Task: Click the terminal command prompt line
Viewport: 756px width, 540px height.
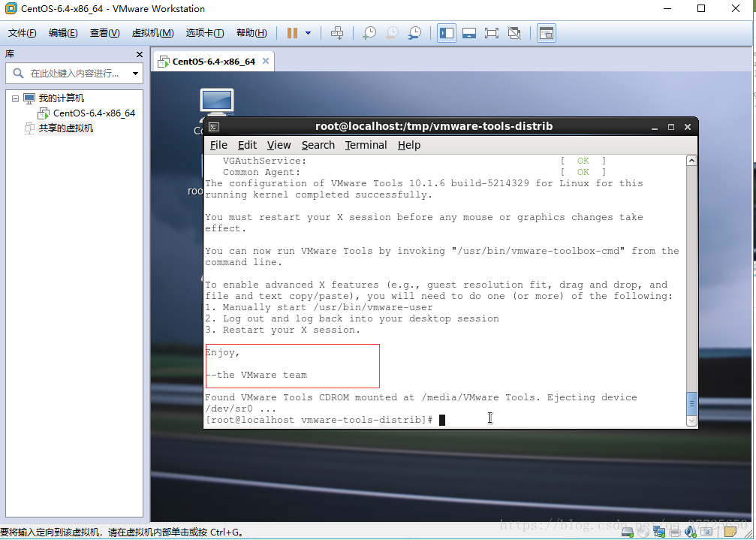Action: pos(325,420)
